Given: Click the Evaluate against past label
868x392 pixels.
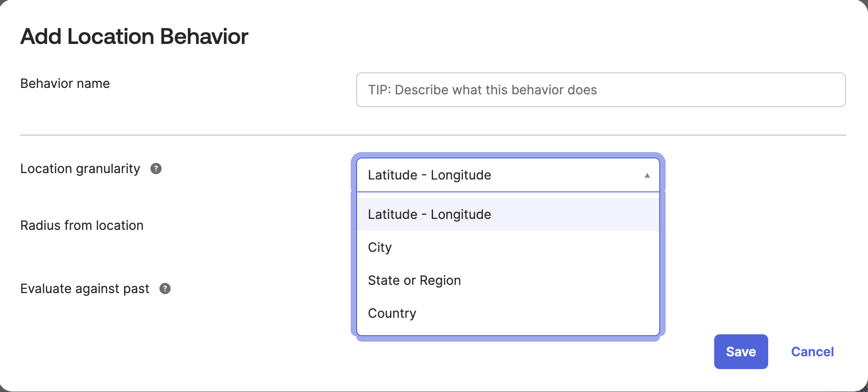Looking at the screenshot, I should coord(85,289).
